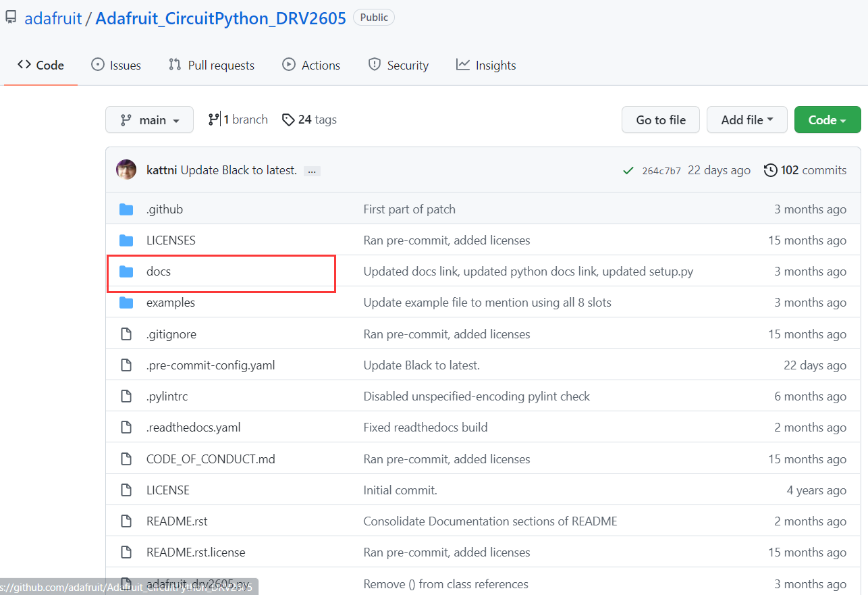Image resolution: width=868 pixels, height=595 pixels.
Task: Open the README.rst file name
Action: [x=177, y=521]
